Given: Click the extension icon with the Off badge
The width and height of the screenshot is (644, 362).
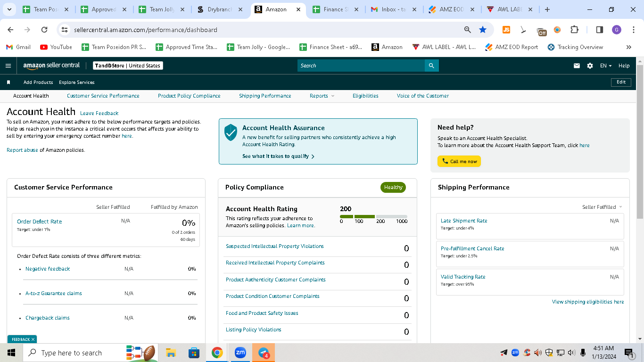Looking at the screenshot, I should click(x=542, y=31).
